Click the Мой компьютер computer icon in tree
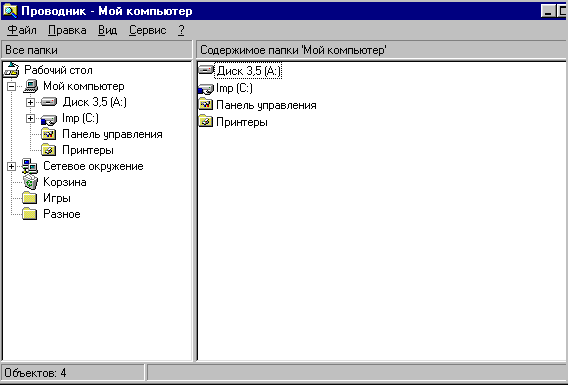 (x=31, y=86)
